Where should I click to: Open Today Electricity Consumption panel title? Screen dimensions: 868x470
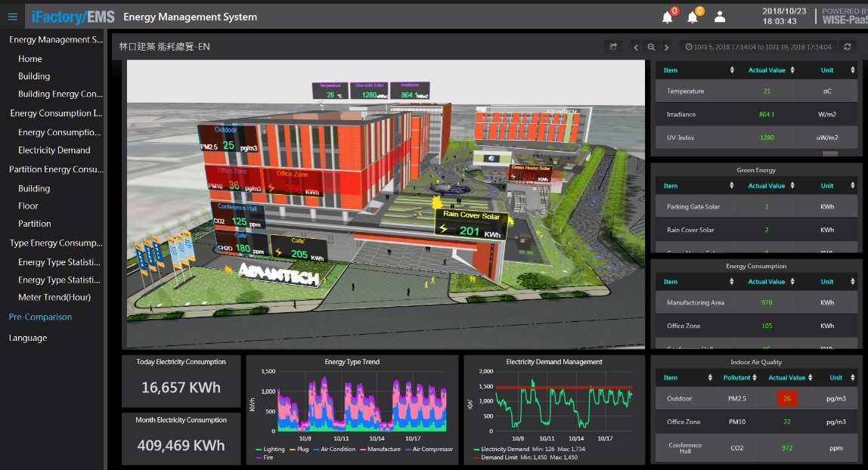pyautogui.click(x=181, y=362)
